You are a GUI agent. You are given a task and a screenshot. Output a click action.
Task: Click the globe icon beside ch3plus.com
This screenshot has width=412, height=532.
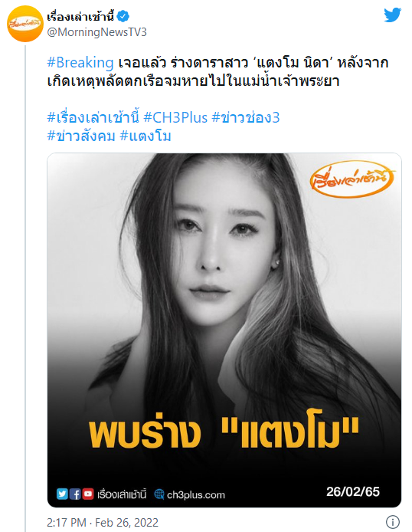[x=159, y=494]
